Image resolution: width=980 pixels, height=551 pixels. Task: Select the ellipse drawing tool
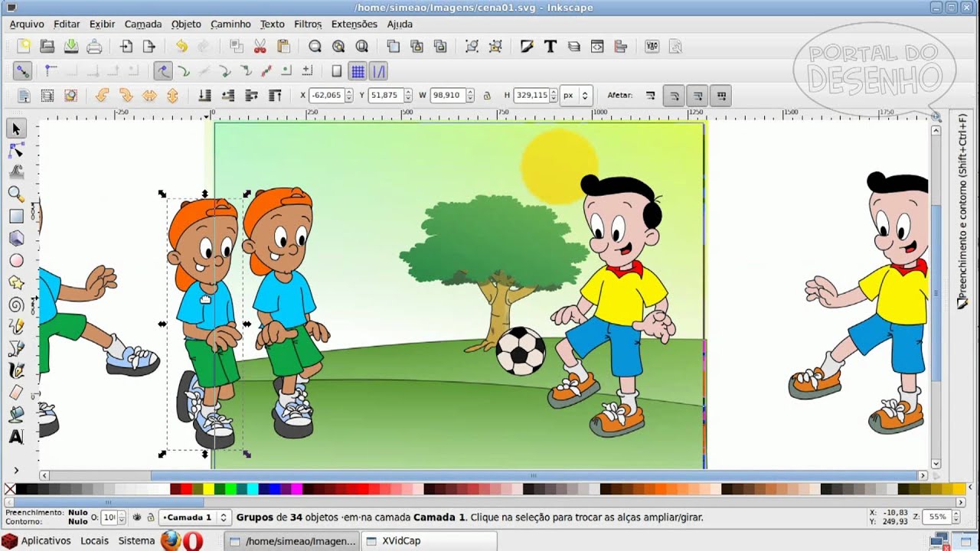(17, 260)
